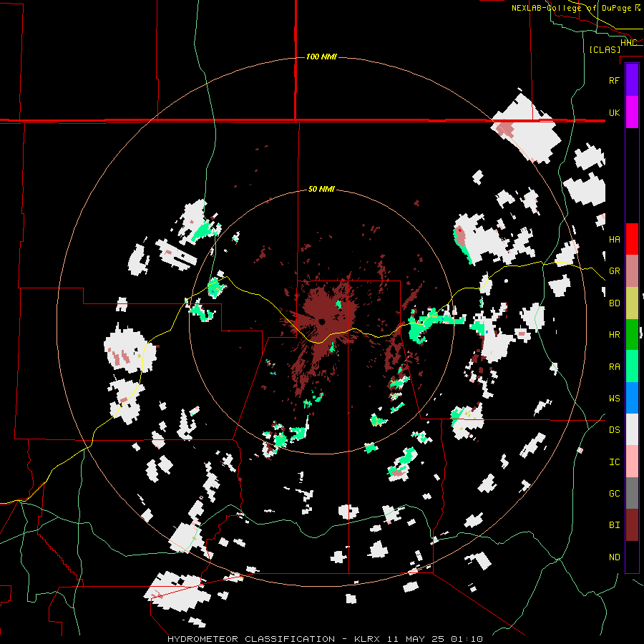The image size is (644, 644).
Task: Click the RF purple legend swatch
Action: [x=632, y=80]
